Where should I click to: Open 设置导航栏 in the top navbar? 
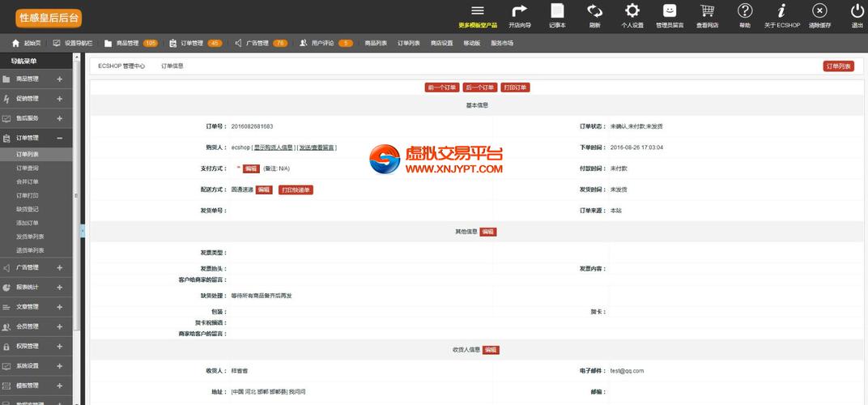pyautogui.click(x=73, y=43)
